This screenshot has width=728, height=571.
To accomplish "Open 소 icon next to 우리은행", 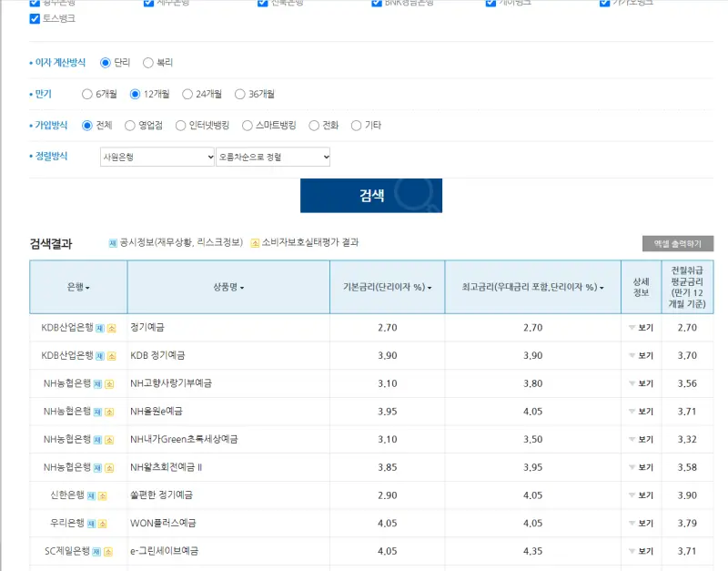I will tap(102, 524).
